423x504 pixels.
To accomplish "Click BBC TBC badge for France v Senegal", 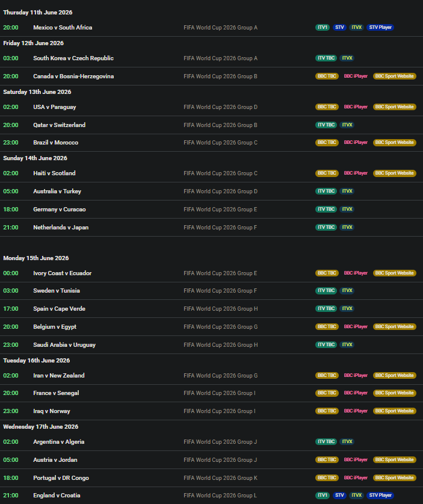I will tap(327, 393).
